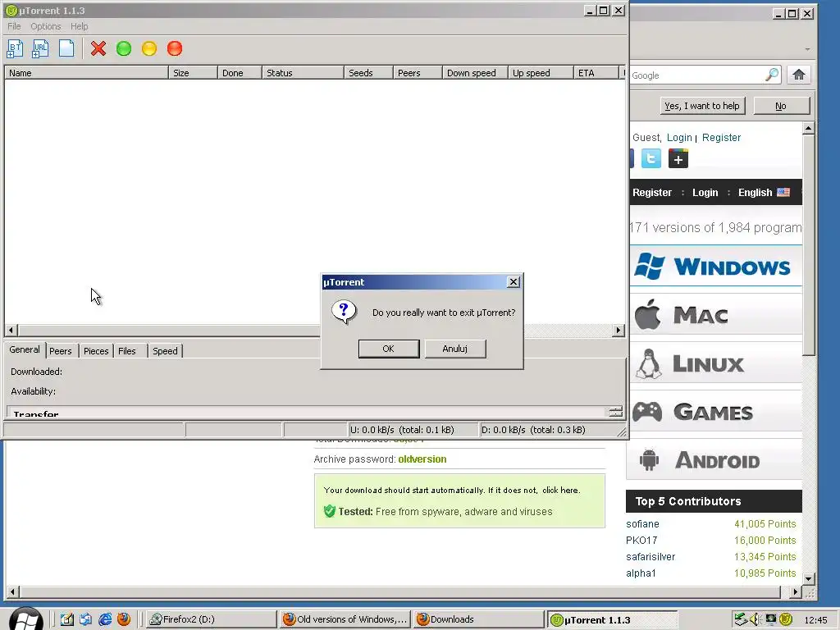Click the red Stop torrent icon
Image resolution: width=840 pixels, height=630 pixels.
pos(175,48)
